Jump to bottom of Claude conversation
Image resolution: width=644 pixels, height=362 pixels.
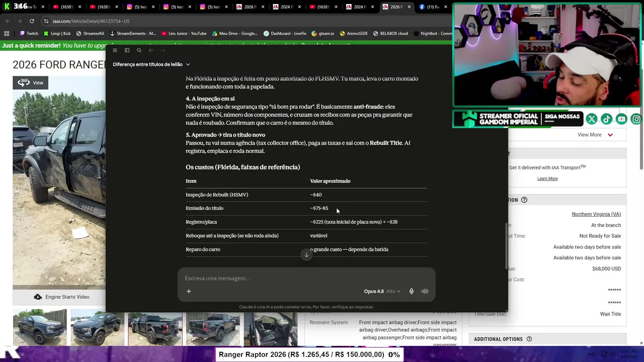point(306,255)
